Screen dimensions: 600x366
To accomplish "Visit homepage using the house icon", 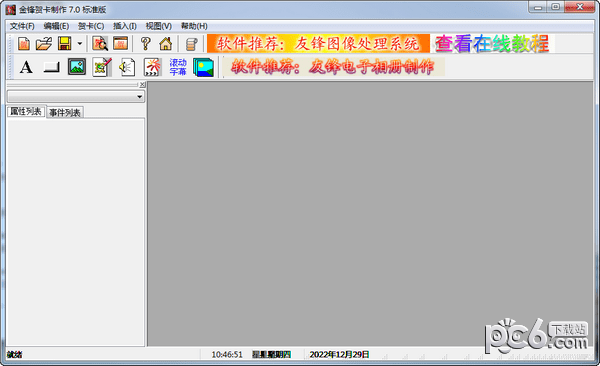I will point(166,44).
